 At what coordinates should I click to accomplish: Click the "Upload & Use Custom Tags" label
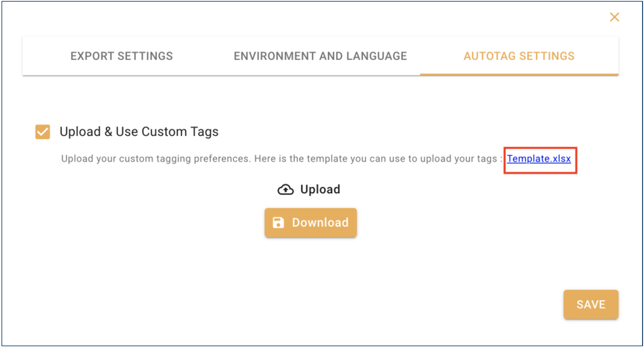click(x=139, y=132)
